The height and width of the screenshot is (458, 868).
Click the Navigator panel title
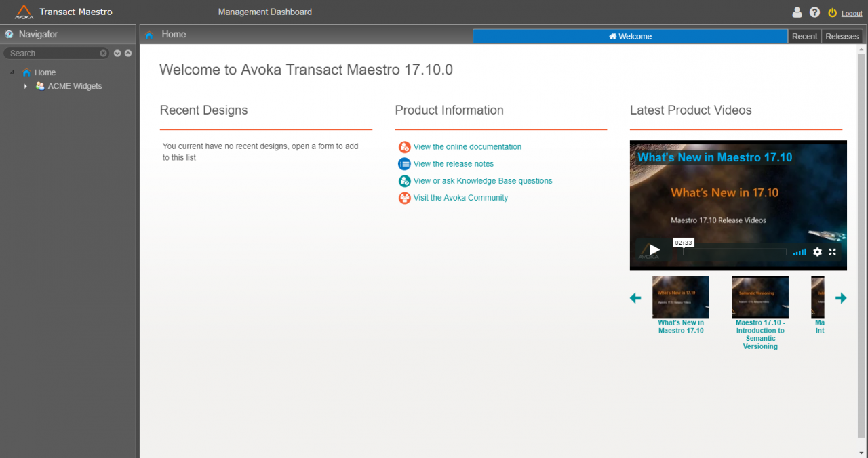38,35
